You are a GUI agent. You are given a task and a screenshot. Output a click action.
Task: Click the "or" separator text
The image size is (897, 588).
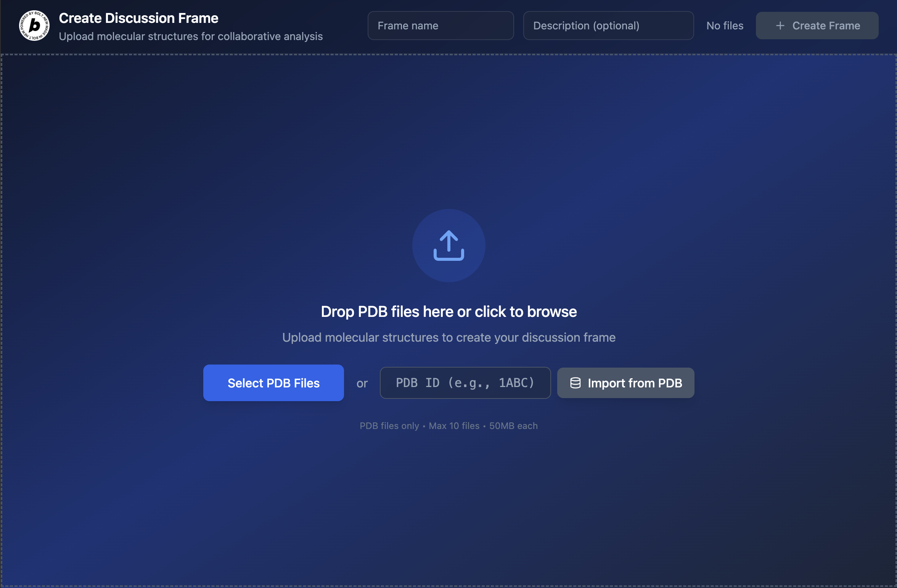click(x=362, y=383)
